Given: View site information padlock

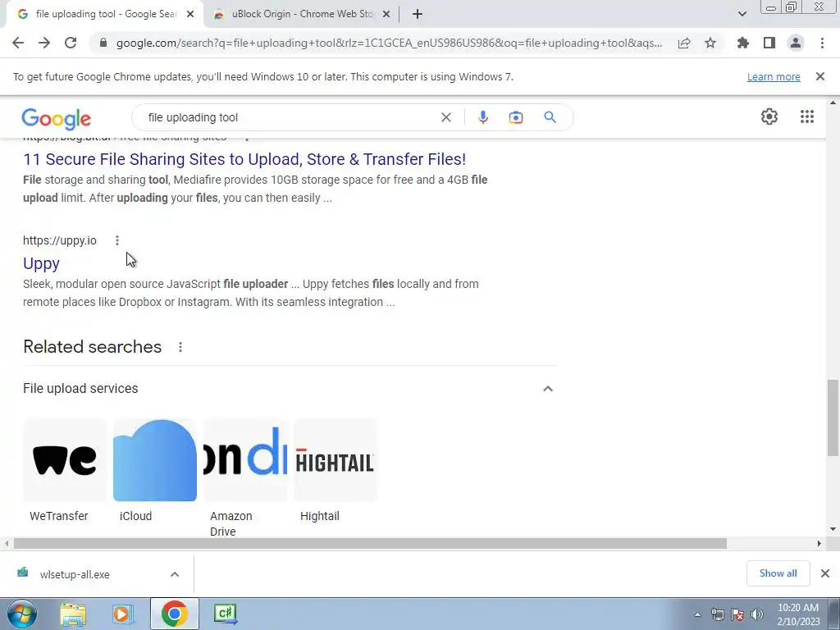Looking at the screenshot, I should [x=103, y=43].
